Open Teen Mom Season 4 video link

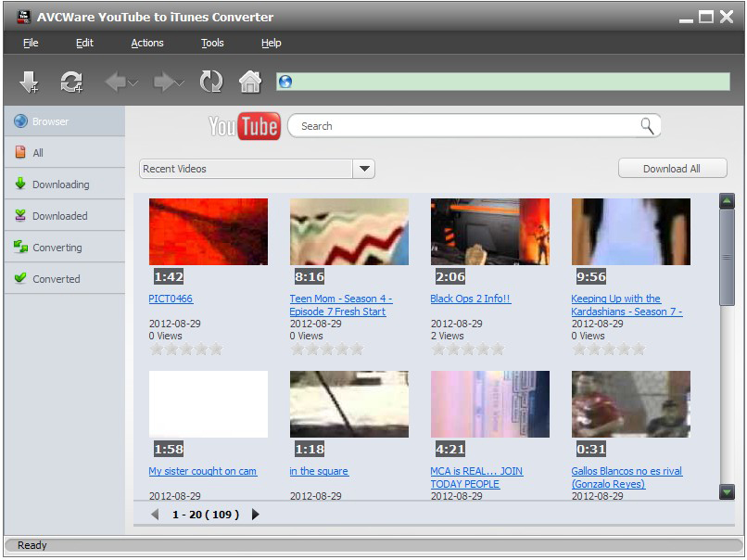pyautogui.click(x=341, y=305)
